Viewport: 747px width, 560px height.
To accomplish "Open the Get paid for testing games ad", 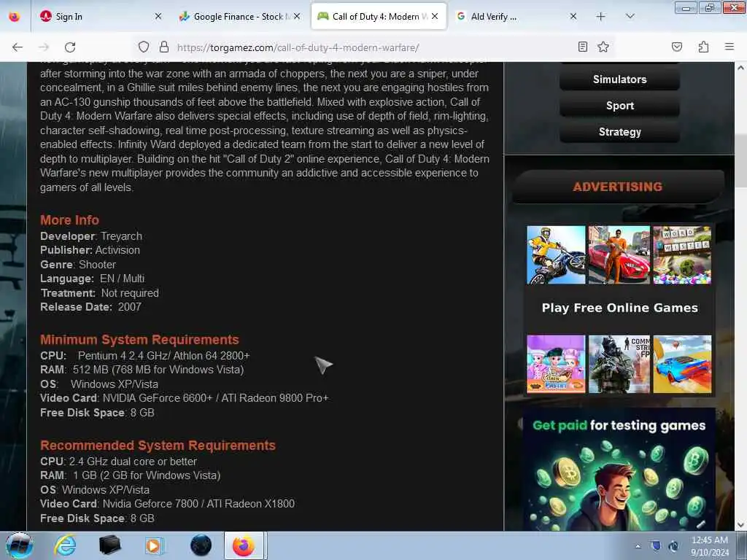I will (x=619, y=469).
